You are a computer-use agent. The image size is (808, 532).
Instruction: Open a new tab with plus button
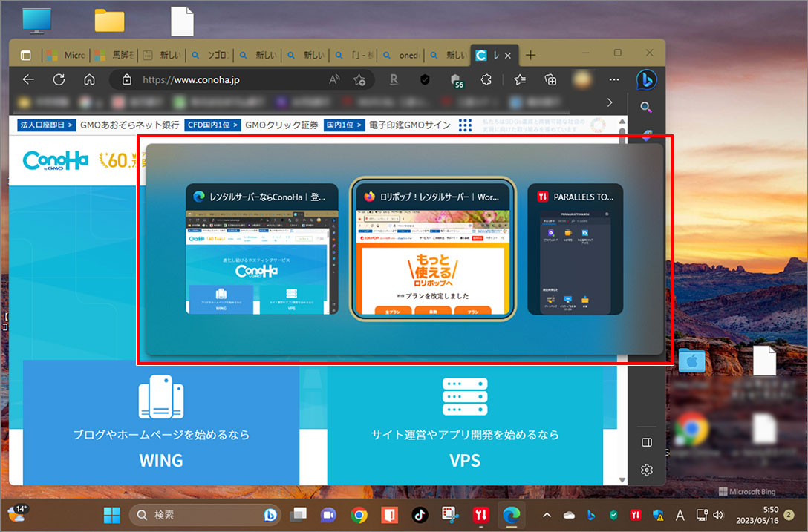[x=530, y=55]
